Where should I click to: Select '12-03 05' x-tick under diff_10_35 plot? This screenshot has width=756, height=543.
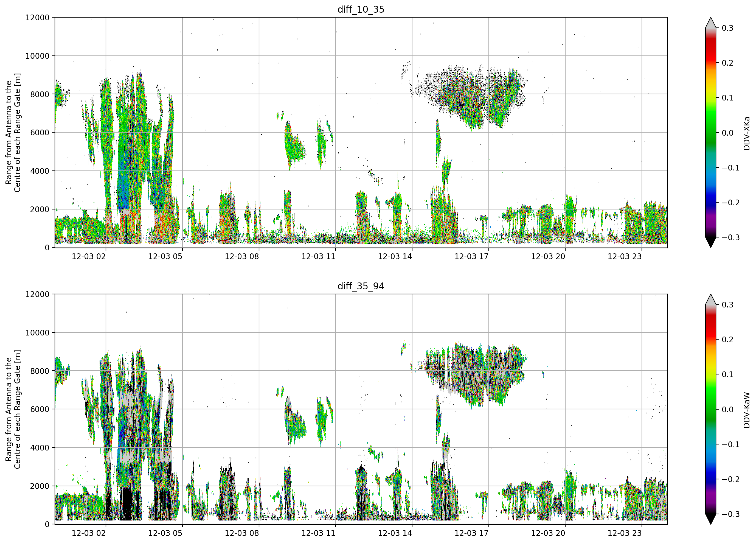click(165, 256)
